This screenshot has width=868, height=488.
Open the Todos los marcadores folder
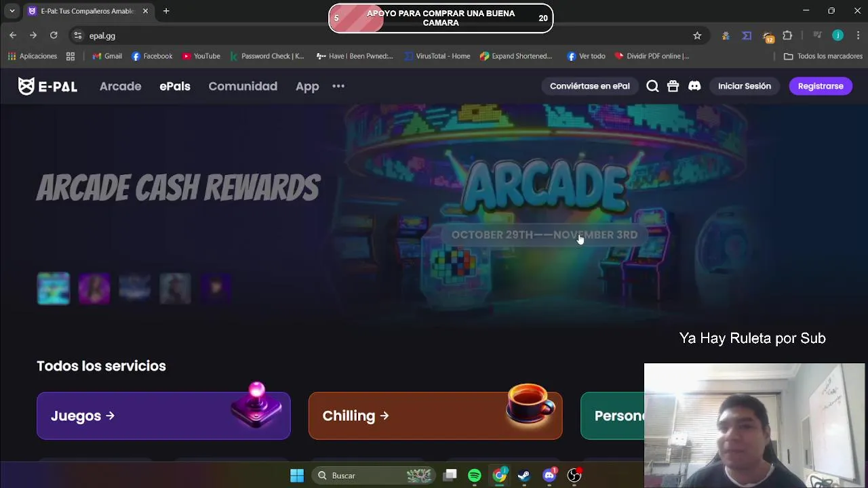pyautogui.click(x=823, y=56)
